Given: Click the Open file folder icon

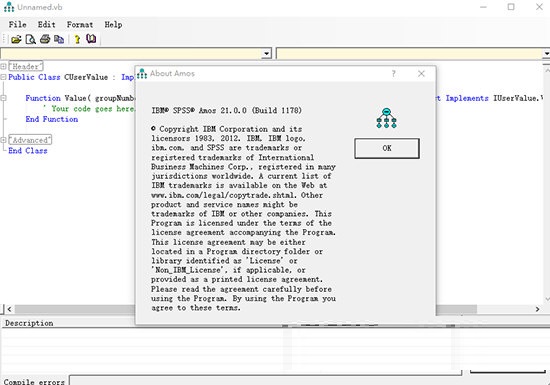Looking at the screenshot, I should (x=16, y=39).
